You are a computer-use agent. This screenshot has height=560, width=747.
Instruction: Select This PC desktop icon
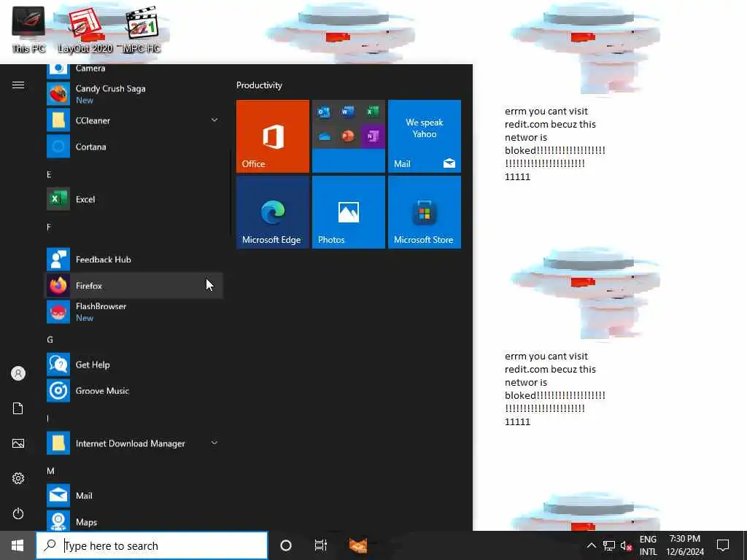pyautogui.click(x=28, y=29)
